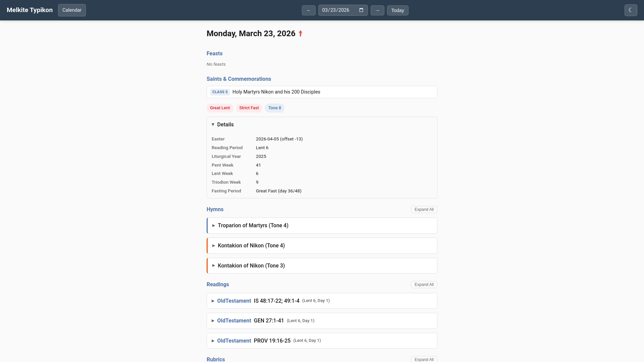Click the (Lent 6, Day 1) note after PROV
The image size is (644, 362).
click(307, 341)
